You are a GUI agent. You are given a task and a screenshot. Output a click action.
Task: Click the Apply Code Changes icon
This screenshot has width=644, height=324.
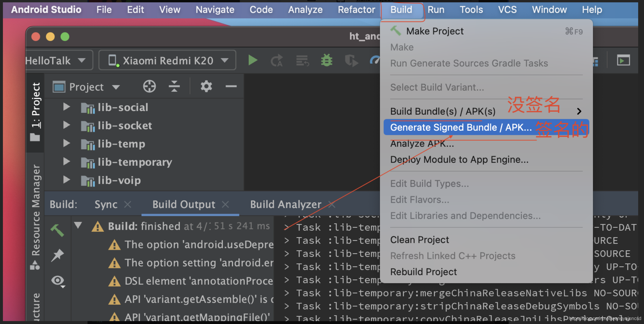(x=302, y=61)
